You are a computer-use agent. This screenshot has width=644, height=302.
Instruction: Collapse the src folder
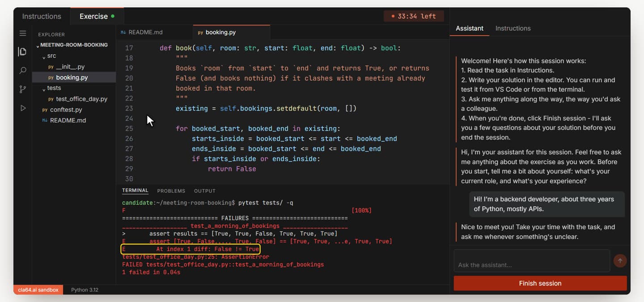tap(49, 56)
